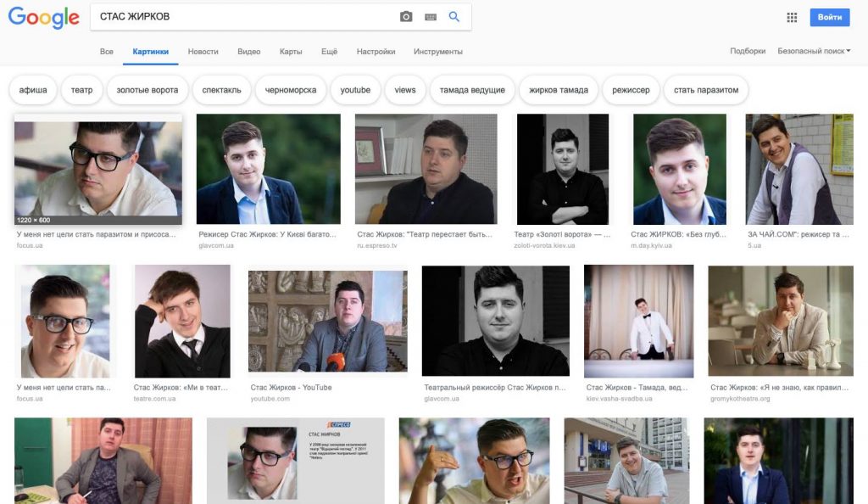This screenshot has height=504, width=868.
Task: Select the режиссер filter chip
Action: tap(631, 90)
